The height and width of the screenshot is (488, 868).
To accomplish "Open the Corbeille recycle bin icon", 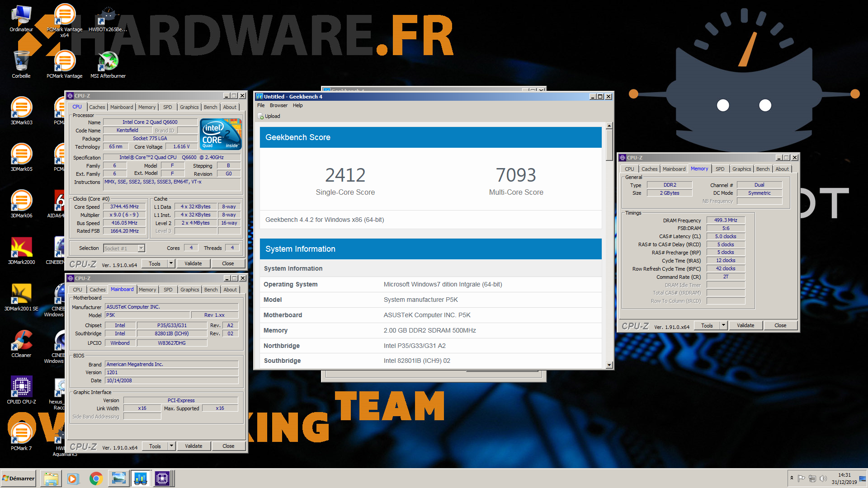I will [21, 64].
